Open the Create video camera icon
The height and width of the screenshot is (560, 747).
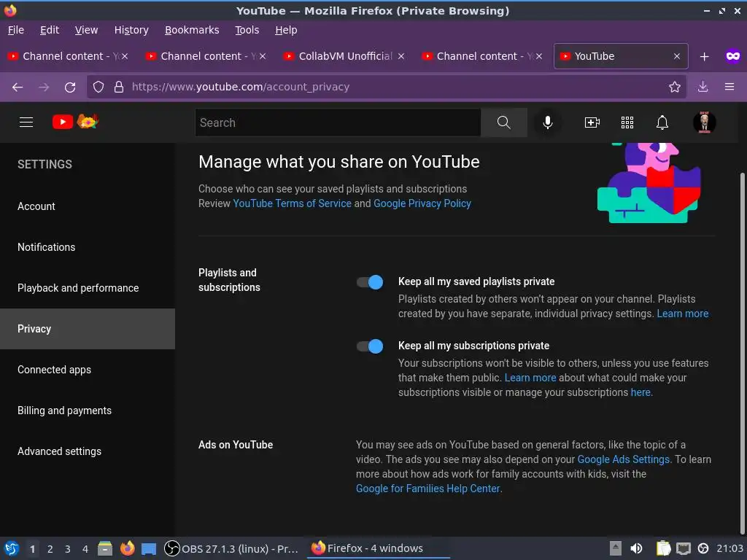click(x=592, y=122)
